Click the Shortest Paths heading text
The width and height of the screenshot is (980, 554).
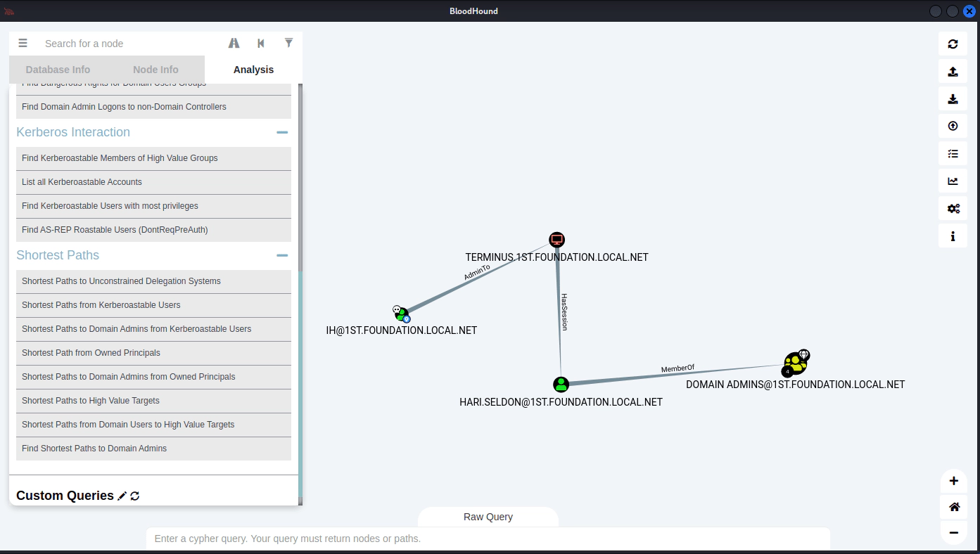click(x=58, y=255)
